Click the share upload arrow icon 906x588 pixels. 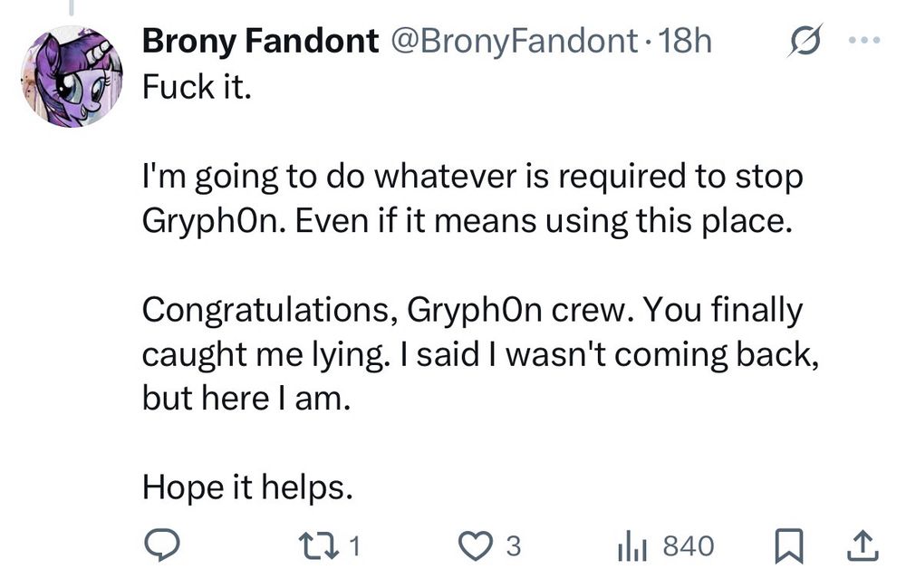click(x=861, y=545)
